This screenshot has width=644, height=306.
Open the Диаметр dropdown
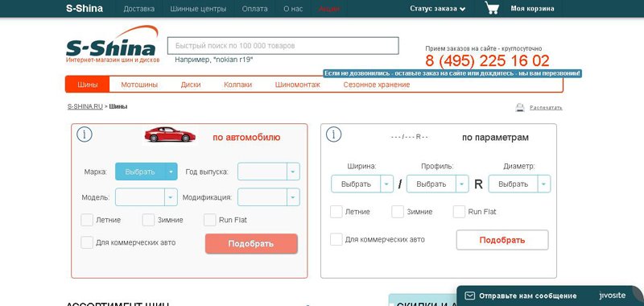(519, 184)
